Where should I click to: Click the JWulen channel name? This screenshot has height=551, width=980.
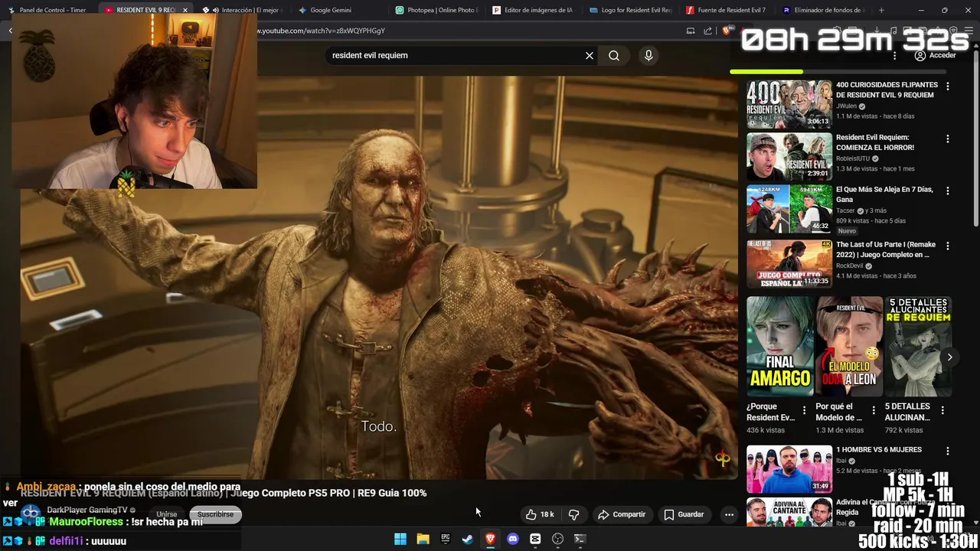[846, 106]
